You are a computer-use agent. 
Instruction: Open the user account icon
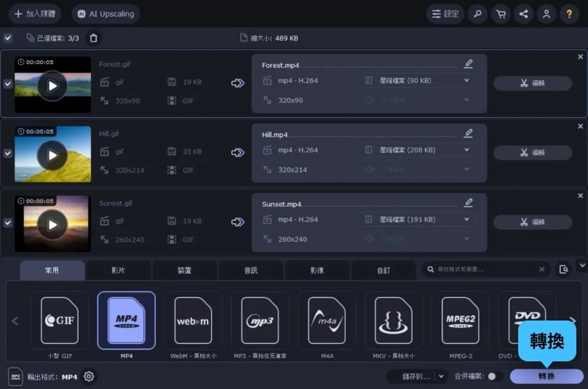coord(546,14)
